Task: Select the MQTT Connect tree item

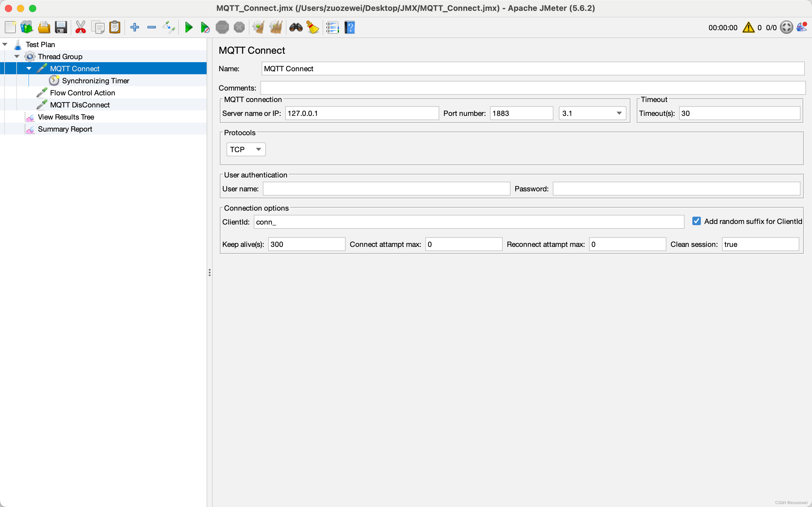Action: (76, 68)
